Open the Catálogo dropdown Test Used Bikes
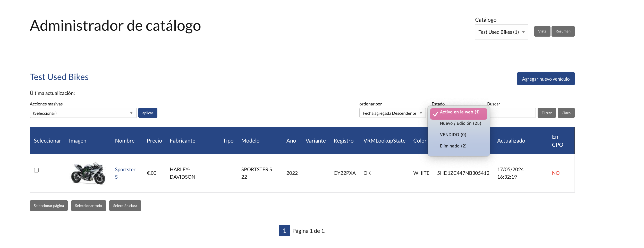Image resolution: width=644 pixels, height=248 pixels. tap(501, 32)
